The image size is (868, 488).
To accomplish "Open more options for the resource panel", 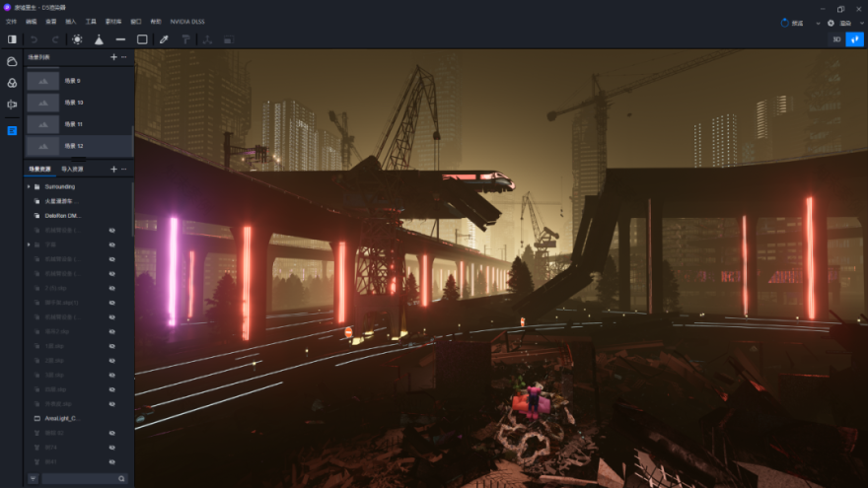I will (124, 170).
